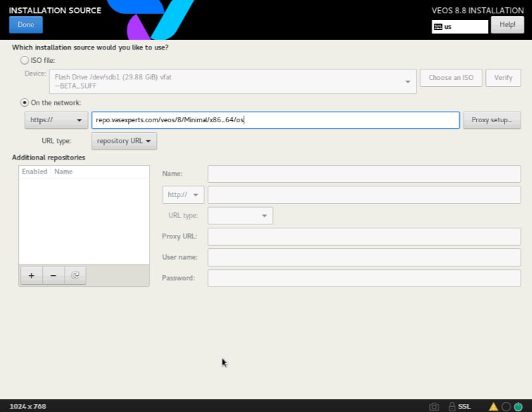Click the Done button
532x412 pixels.
coord(26,25)
